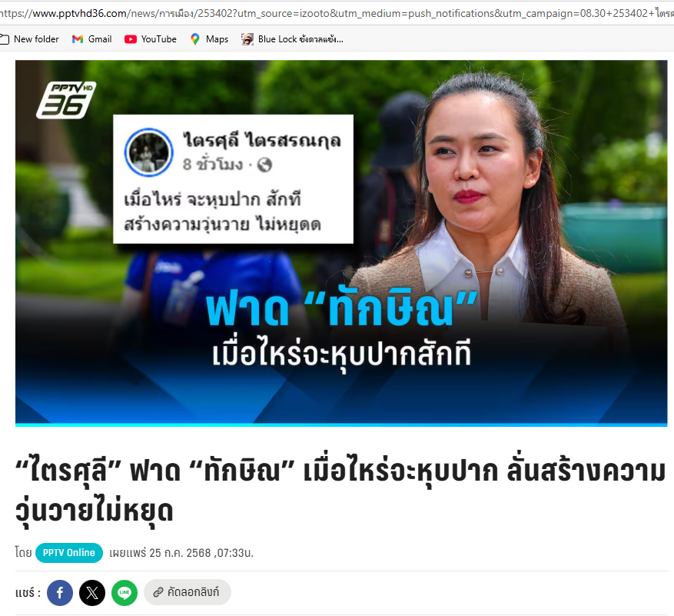Click the publish date 25 ก.ค. 2568
Viewport: 674px width, 616px height.
click(180, 553)
